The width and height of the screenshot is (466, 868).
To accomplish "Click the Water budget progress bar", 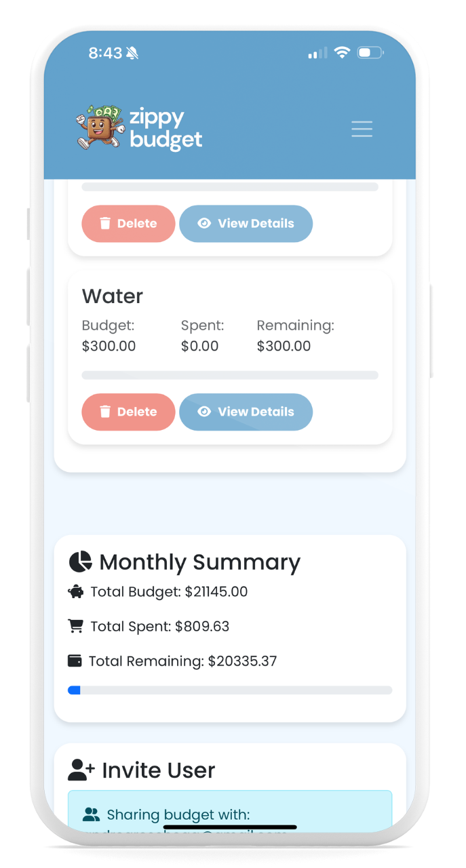I will coord(230,375).
